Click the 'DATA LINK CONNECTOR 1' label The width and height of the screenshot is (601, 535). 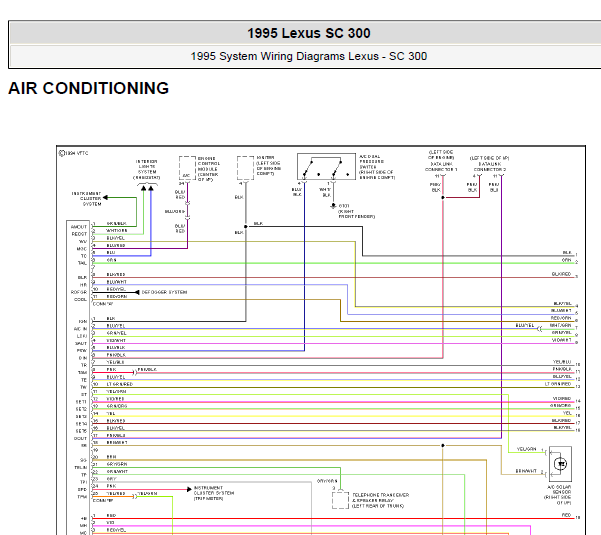tap(441, 161)
